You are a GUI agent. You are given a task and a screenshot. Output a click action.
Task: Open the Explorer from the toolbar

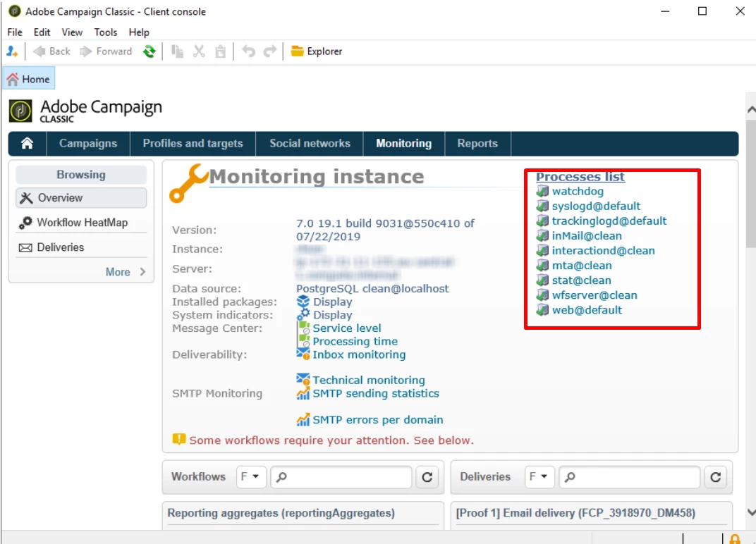point(316,51)
